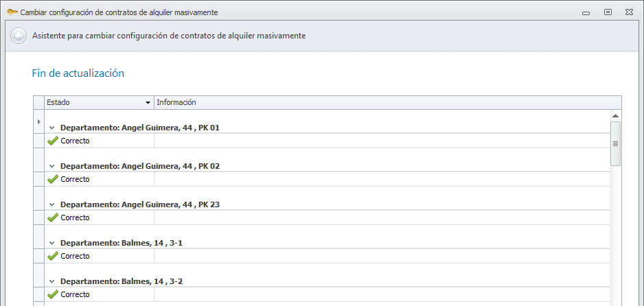644x306 pixels.
Task: Collapse the Angel Guimera, 44, PK 01 group
Action: click(x=52, y=128)
